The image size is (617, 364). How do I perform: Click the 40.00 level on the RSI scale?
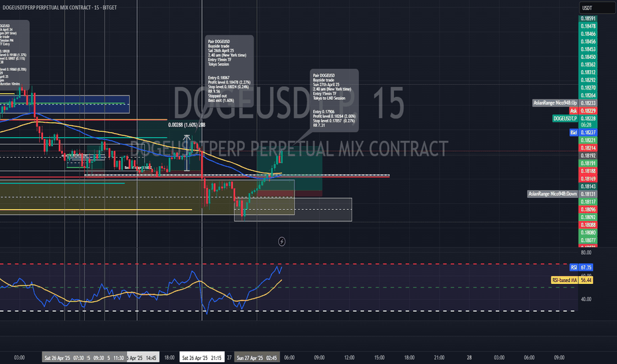(586, 299)
